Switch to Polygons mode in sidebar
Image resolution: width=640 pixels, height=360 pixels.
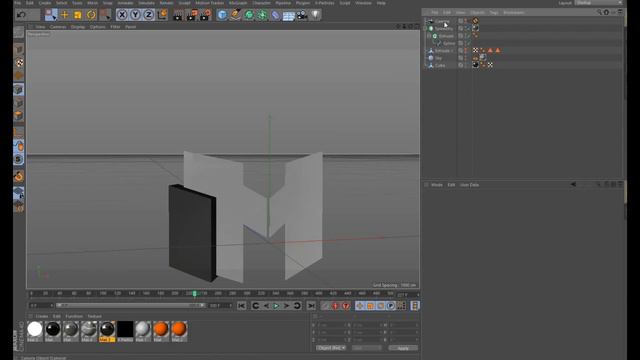click(x=19, y=116)
